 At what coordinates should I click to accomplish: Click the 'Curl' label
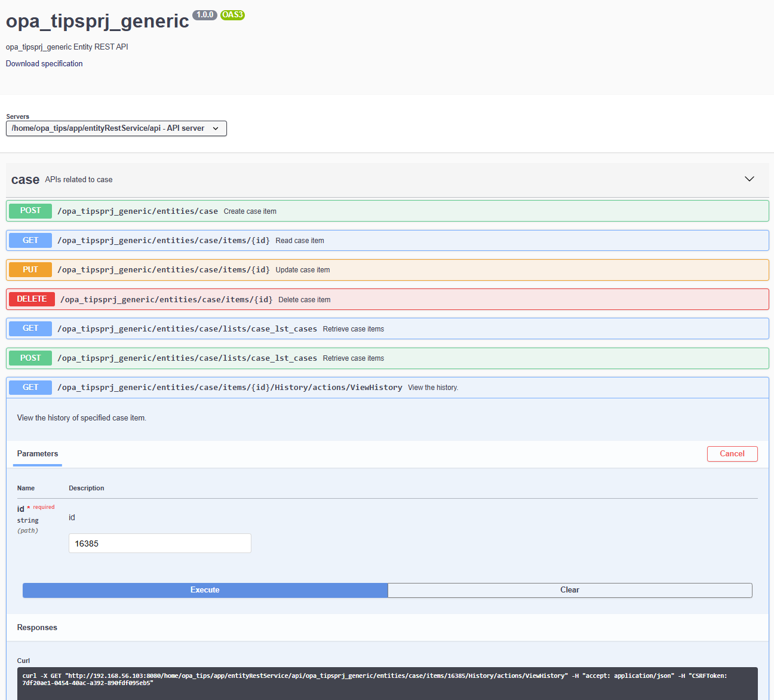pyautogui.click(x=23, y=661)
